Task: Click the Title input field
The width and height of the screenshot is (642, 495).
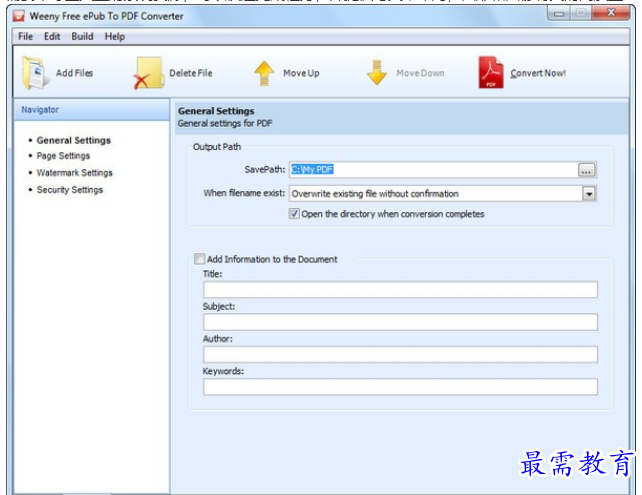Action: (x=400, y=289)
